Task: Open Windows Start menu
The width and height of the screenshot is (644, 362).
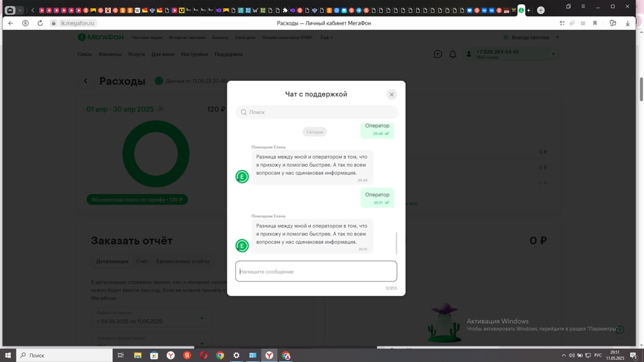Action: pos(8,355)
